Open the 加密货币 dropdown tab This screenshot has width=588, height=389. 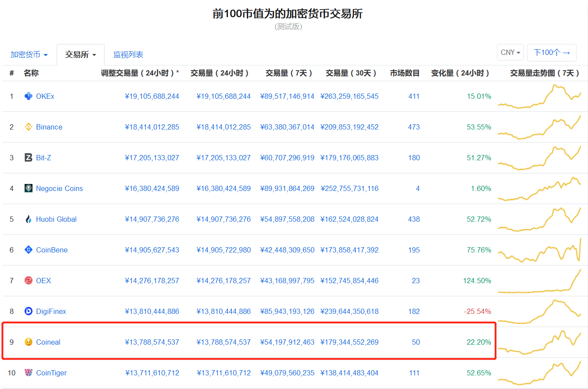click(29, 55)
